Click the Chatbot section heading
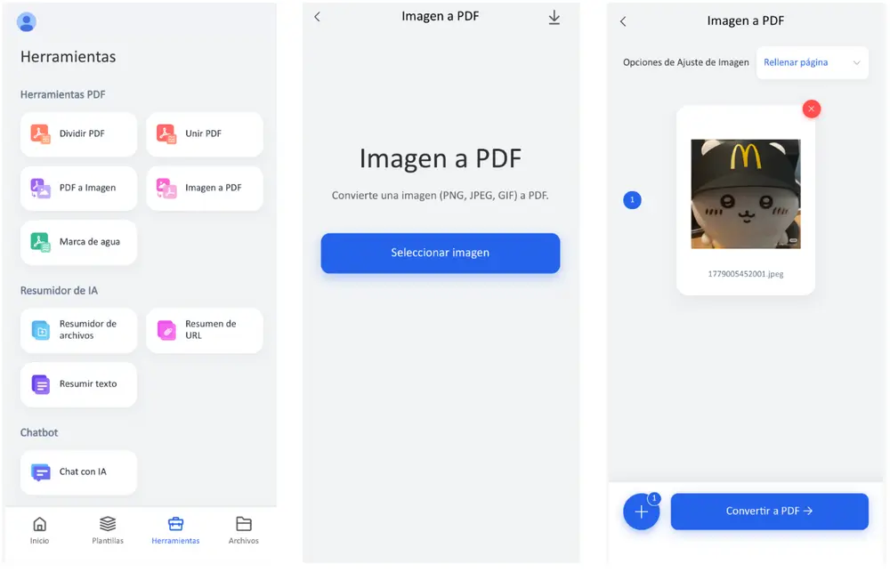The height and width of the screenshot is (588, 890). 39,432
